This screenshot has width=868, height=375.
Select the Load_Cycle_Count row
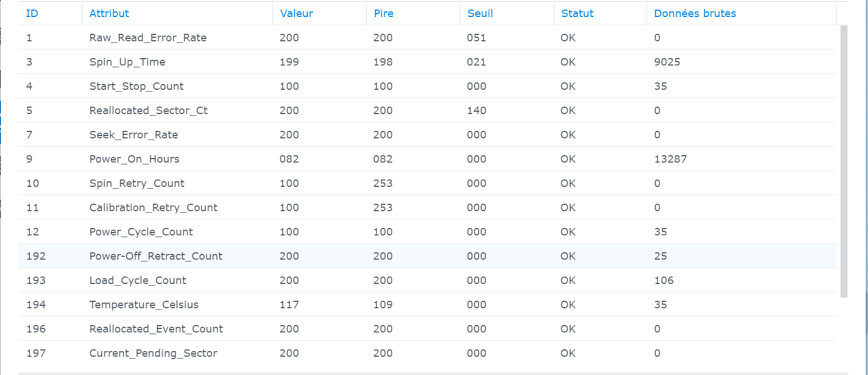(x=138, y=280)
